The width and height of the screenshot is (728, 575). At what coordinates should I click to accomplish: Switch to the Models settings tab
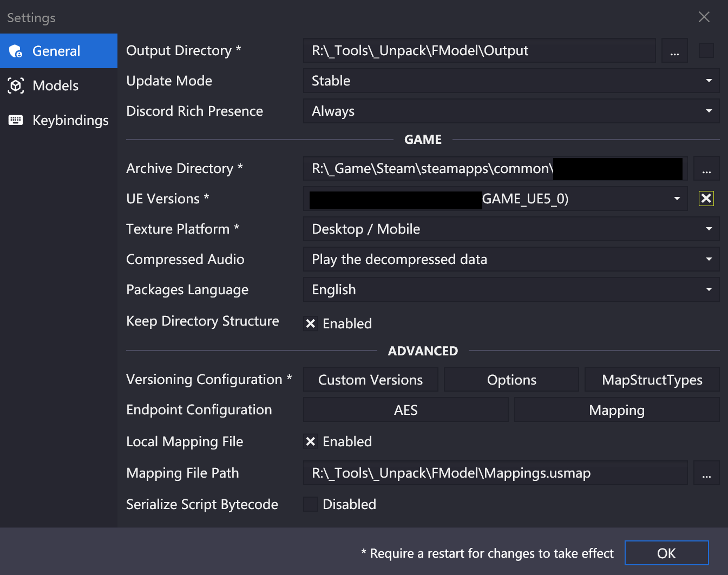(56, 85)
